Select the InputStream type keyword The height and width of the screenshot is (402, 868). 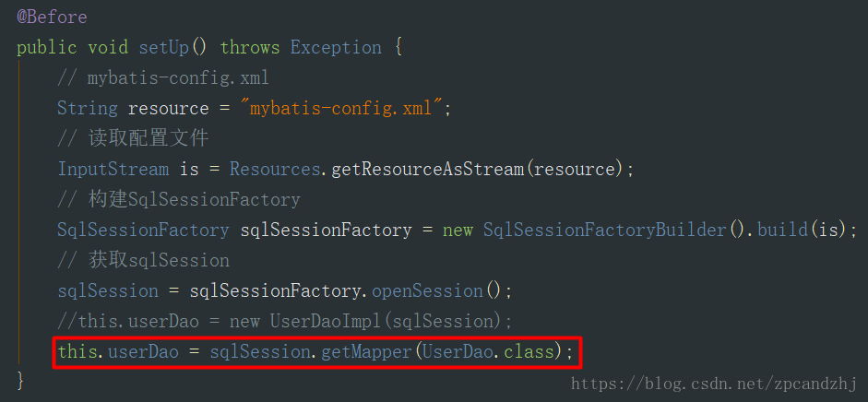coord(113,170)
